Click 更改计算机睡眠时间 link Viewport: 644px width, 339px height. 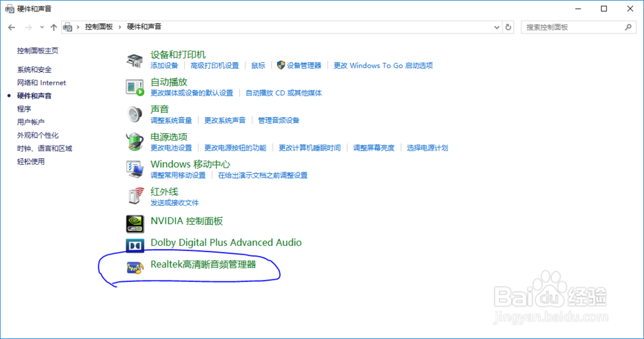click(310, 148)
